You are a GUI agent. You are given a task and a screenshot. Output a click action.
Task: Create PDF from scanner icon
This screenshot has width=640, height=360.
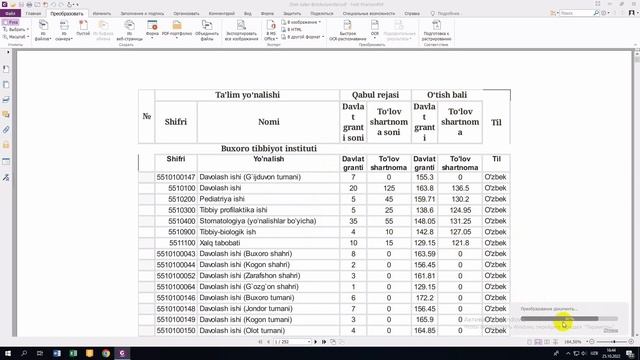tap(64, 30)
